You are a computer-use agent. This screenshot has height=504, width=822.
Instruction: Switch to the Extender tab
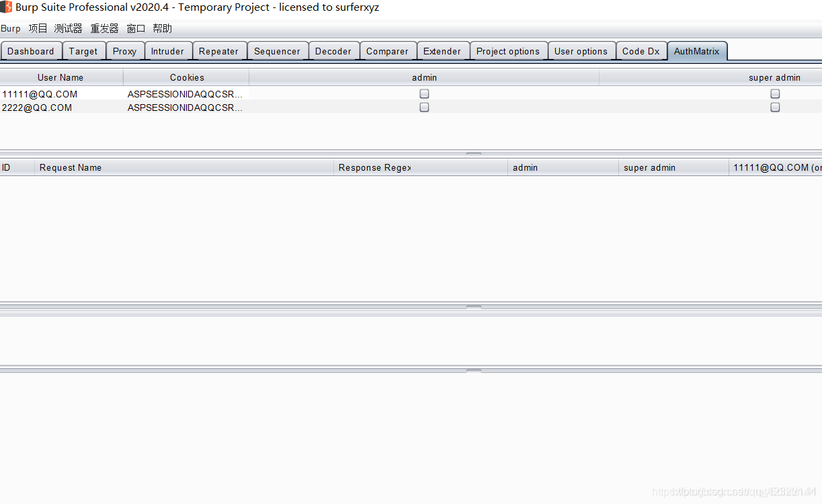tap(442, 51)
